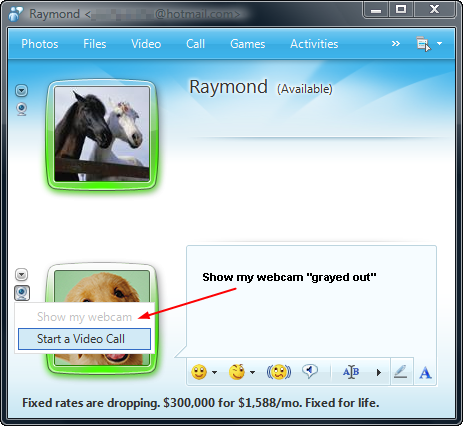Screen dimensions: 463x426
Task: Open the Photos sharing option
Action: (40, 44)
